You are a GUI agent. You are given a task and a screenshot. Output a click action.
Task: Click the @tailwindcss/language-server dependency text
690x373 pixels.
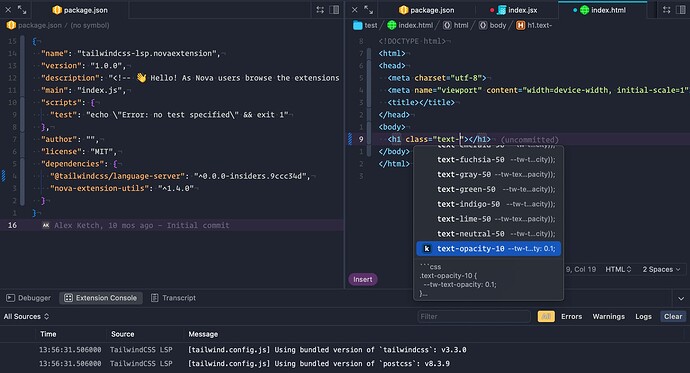tap(117, 176)
